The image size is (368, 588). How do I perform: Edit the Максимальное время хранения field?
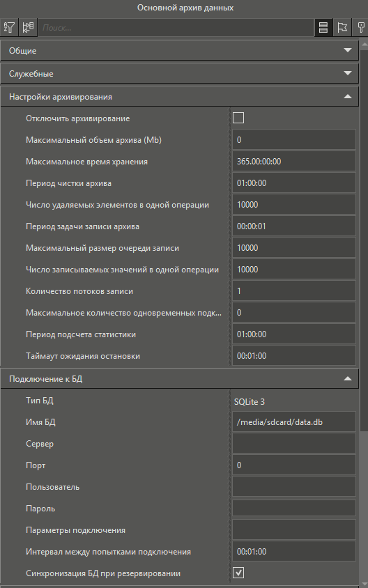[293, 162]
